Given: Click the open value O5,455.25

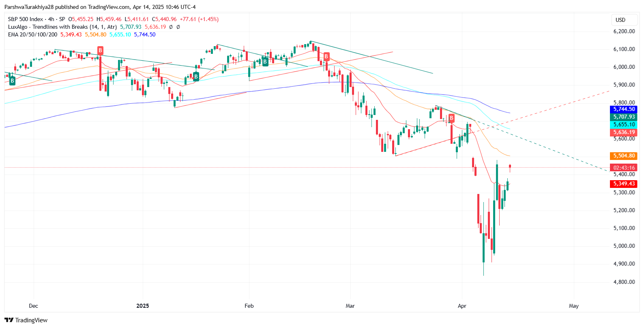Looking at the screenshot, I should [x=81, y=19].
